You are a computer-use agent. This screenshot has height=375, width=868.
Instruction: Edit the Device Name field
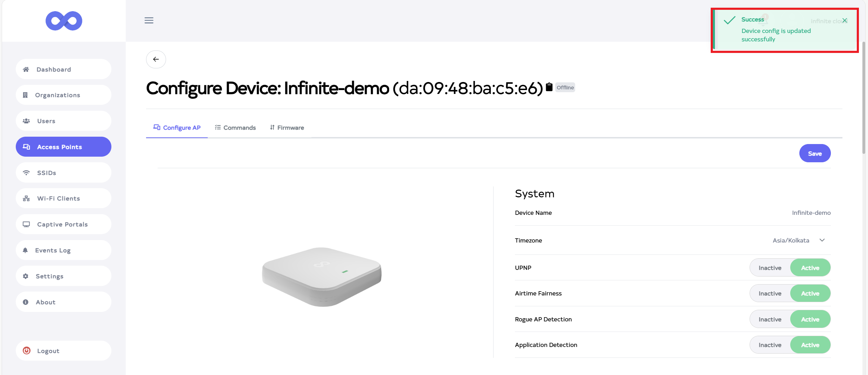(x=811, y=213)
